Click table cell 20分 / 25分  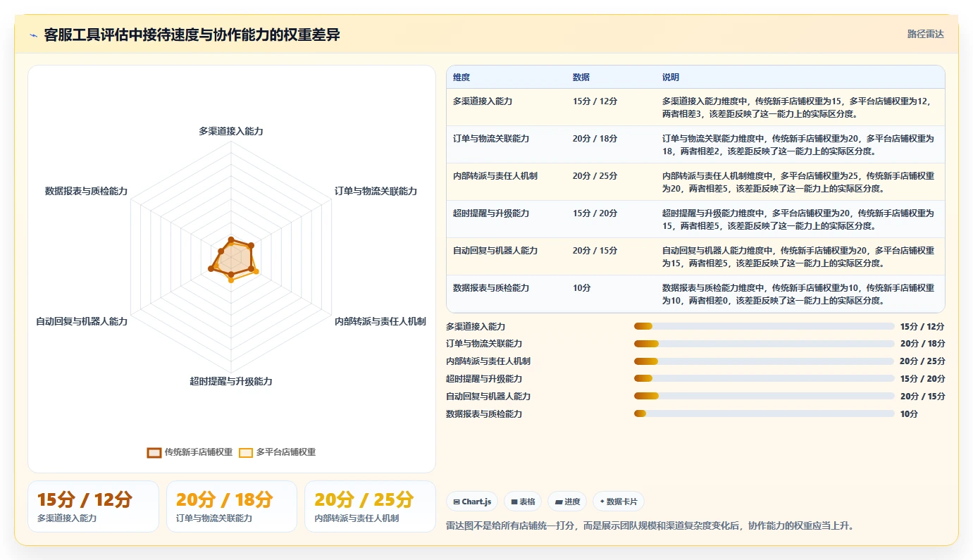[595, 176]
